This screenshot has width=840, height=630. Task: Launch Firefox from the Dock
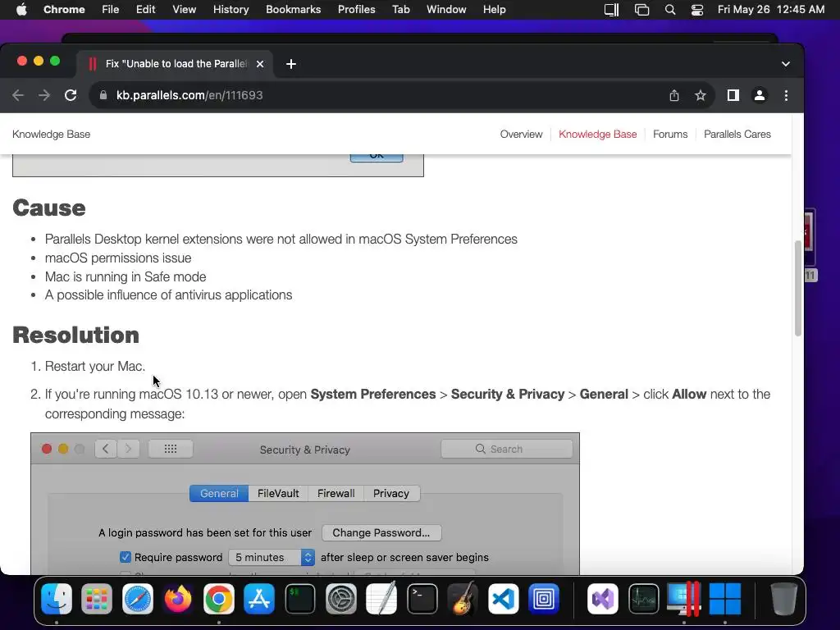(178, 598)
